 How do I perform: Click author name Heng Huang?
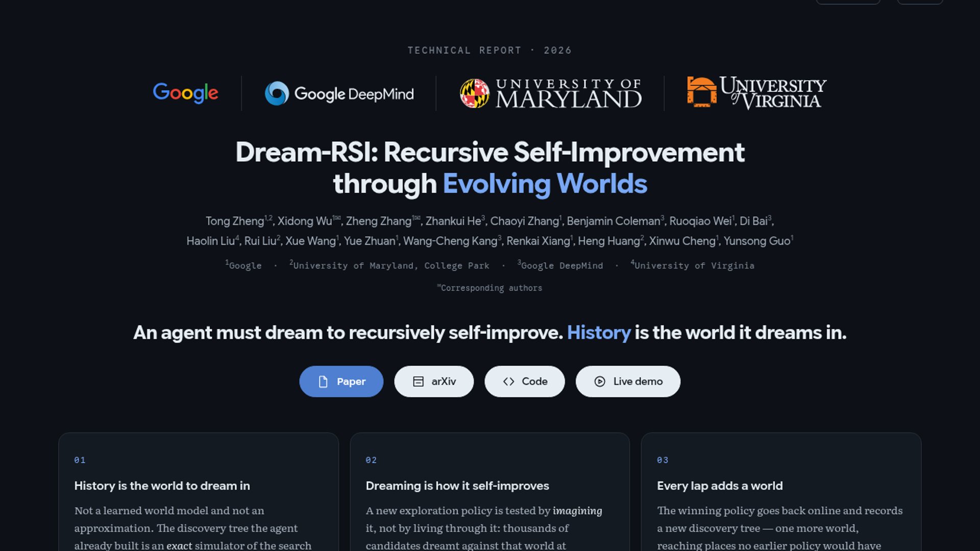click(609, 241)
